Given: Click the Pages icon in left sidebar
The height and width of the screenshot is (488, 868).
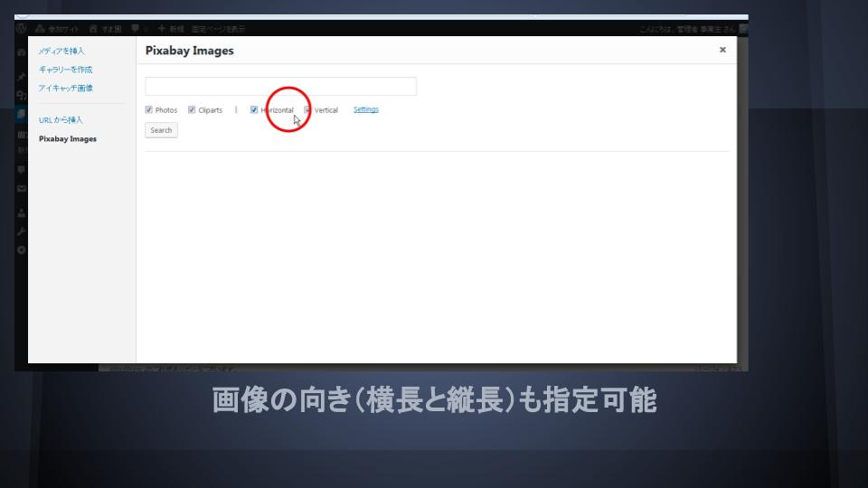Looking at the screenshot, I should pyautogui.click(x=22, y=115).
